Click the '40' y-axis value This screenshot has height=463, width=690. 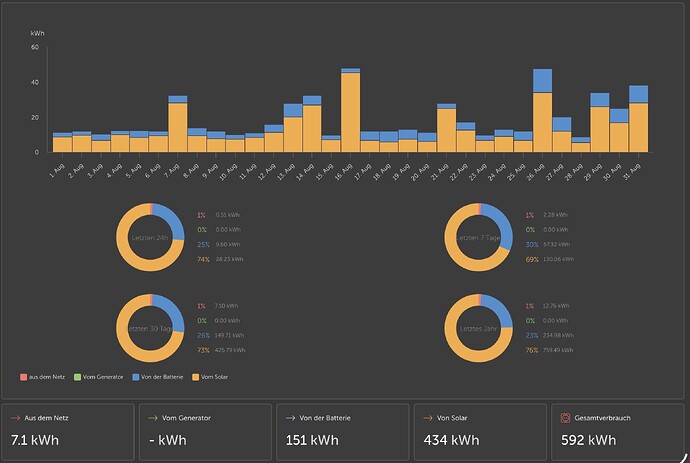coord(35,82)
